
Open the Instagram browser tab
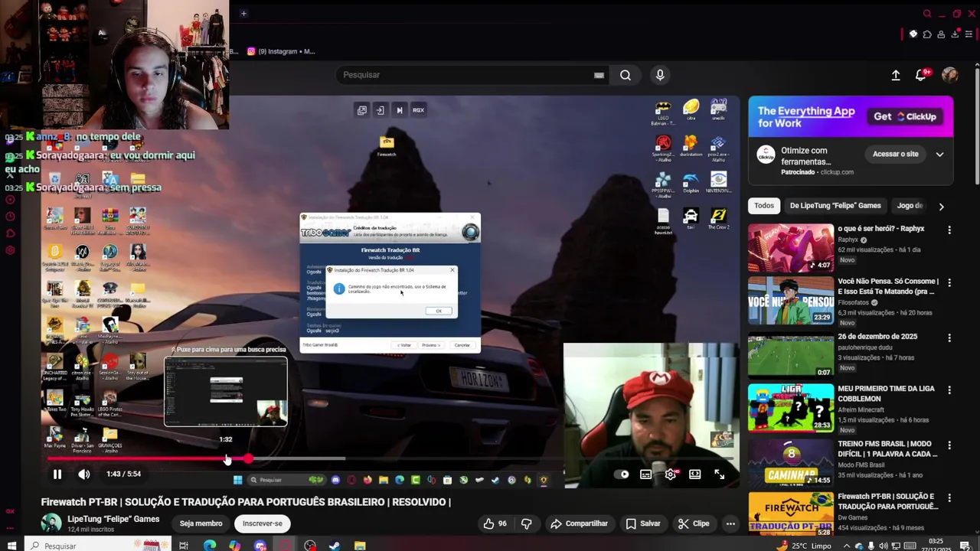click(281, 51)
